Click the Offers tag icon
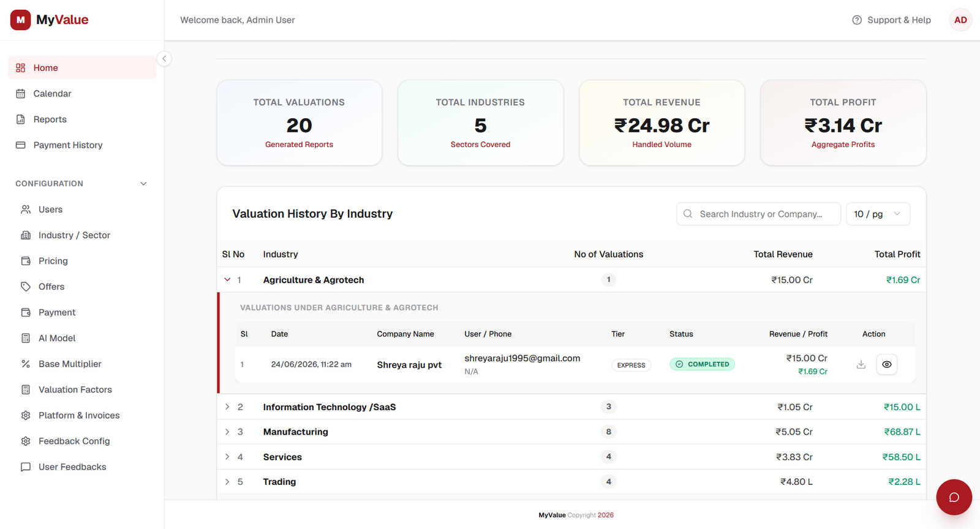Image resolution: width=980 pixels, height=529 pixels. click(x=26, y=286)
